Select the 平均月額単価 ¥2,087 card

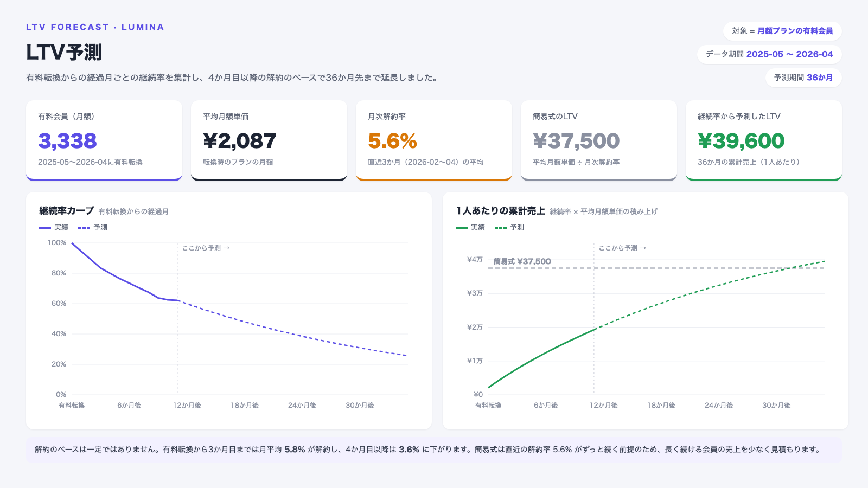tap(269, 140)
